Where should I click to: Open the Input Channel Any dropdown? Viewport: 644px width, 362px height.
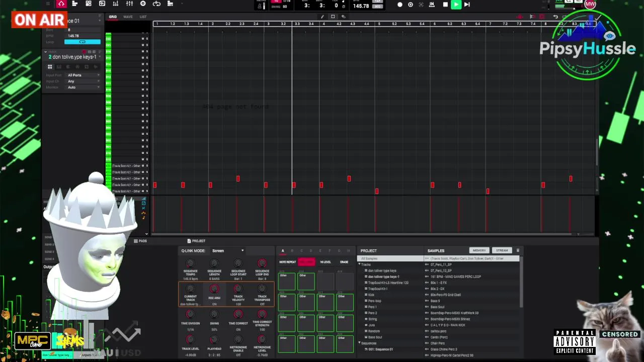(83, 81)
